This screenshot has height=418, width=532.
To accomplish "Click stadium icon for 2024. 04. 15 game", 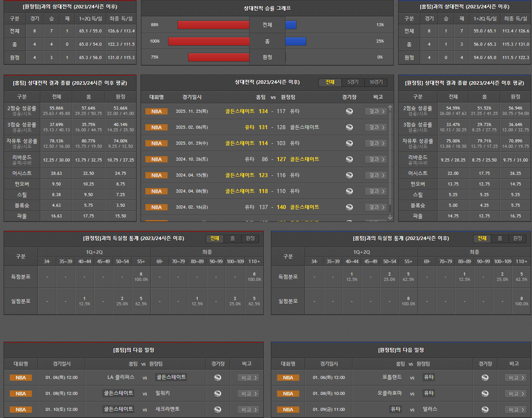I will (x=349, y=175).
